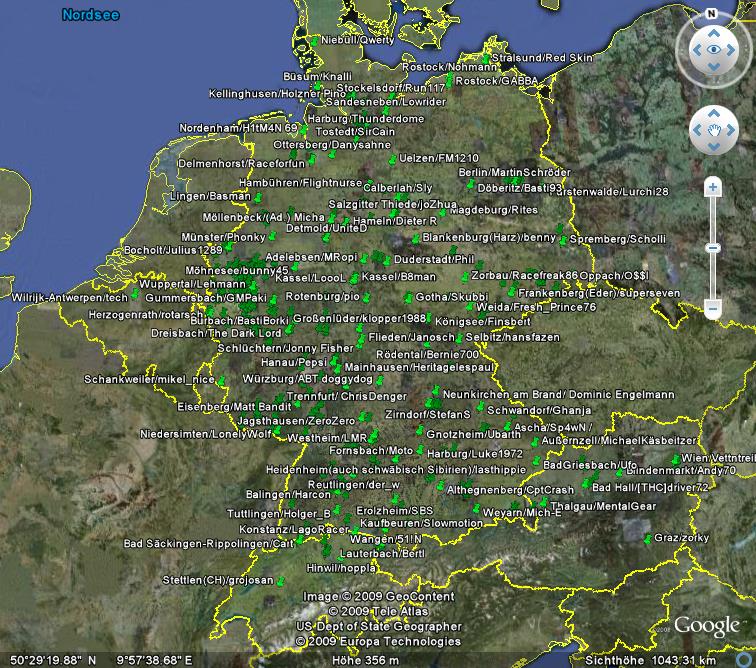Viewport: 756px width, 668px height.
Task: Click the Wilrijk-Antwerpen/tech placemark pin
Action: point(135,293)
